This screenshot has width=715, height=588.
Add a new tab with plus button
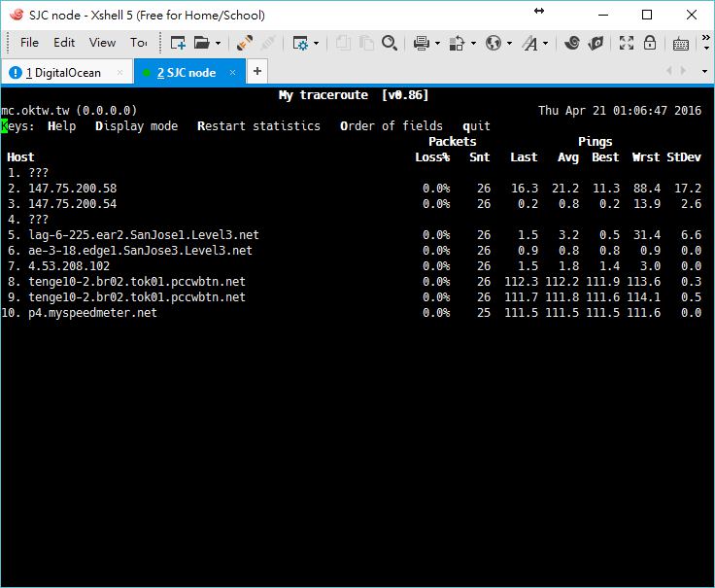tap(257, 71)
